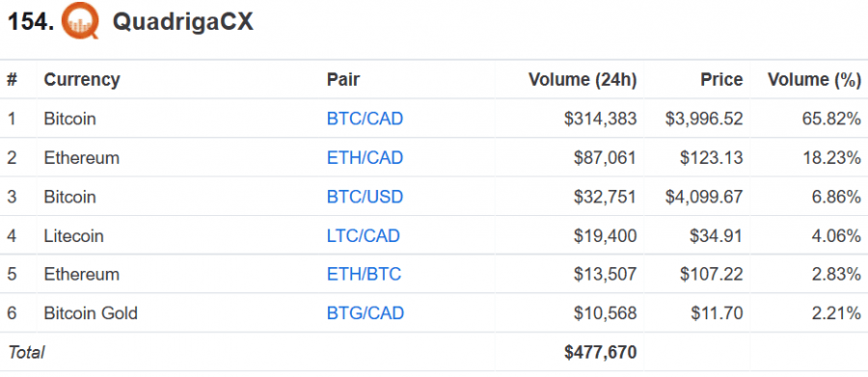Open the ETH/BTC pair link

[x=364, y=275]
